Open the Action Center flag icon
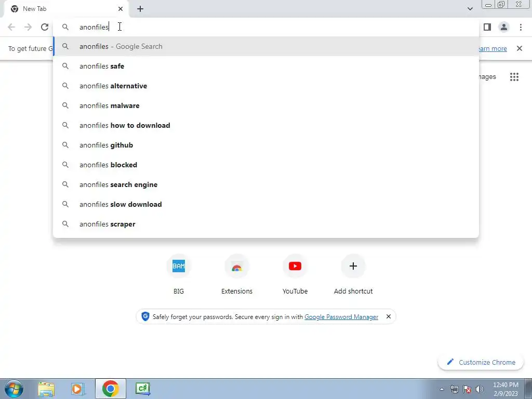 tap(467, 389)
